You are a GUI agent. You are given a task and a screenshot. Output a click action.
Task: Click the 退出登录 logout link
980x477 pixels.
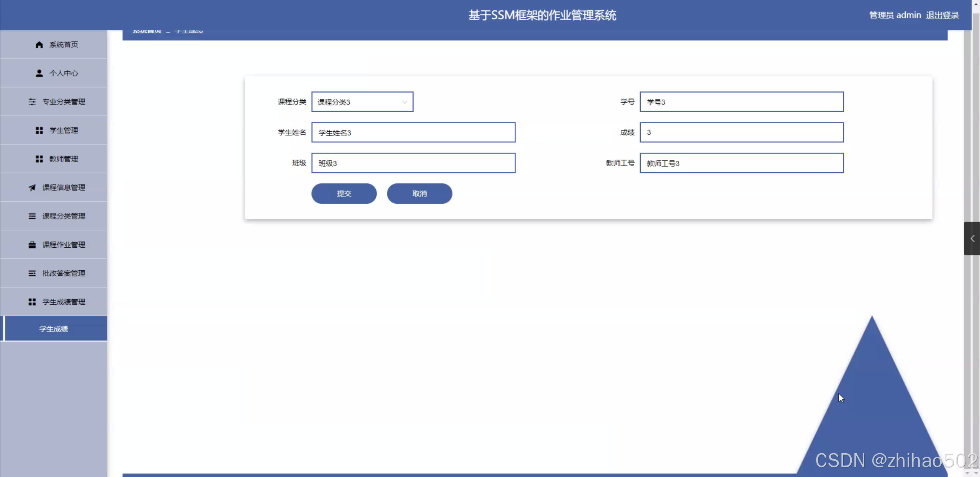942,15
